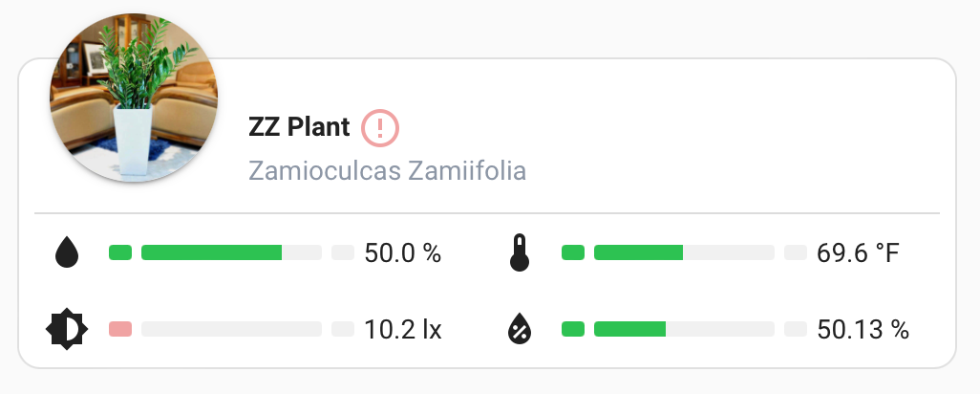
Task: Click the temperature progress bar
Action: pyautogui.click(x=683, y=253)
